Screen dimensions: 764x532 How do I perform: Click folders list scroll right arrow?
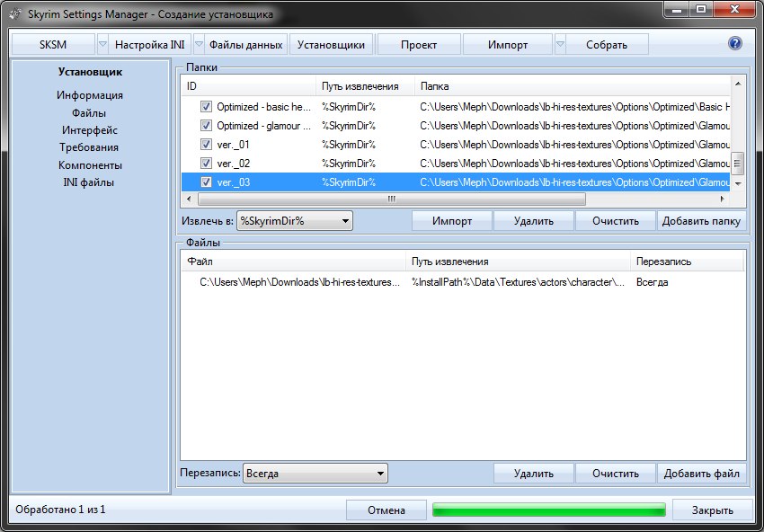click(723, 199)
